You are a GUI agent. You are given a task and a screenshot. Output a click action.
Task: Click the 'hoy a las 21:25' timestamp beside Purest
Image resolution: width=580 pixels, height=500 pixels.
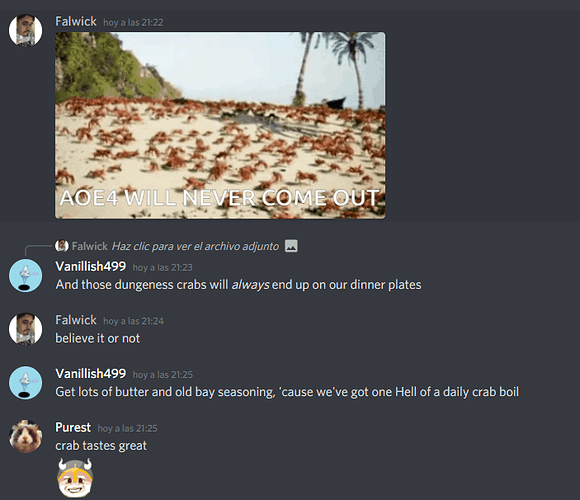[x=128, y=428]
